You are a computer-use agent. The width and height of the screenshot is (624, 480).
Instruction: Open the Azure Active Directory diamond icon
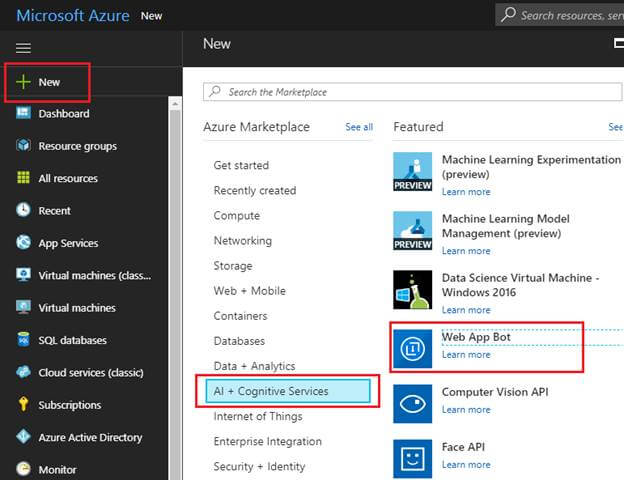point(23,437)
